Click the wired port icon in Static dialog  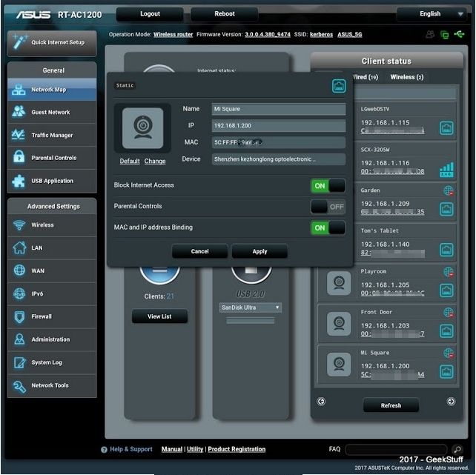tap(339, 86)
